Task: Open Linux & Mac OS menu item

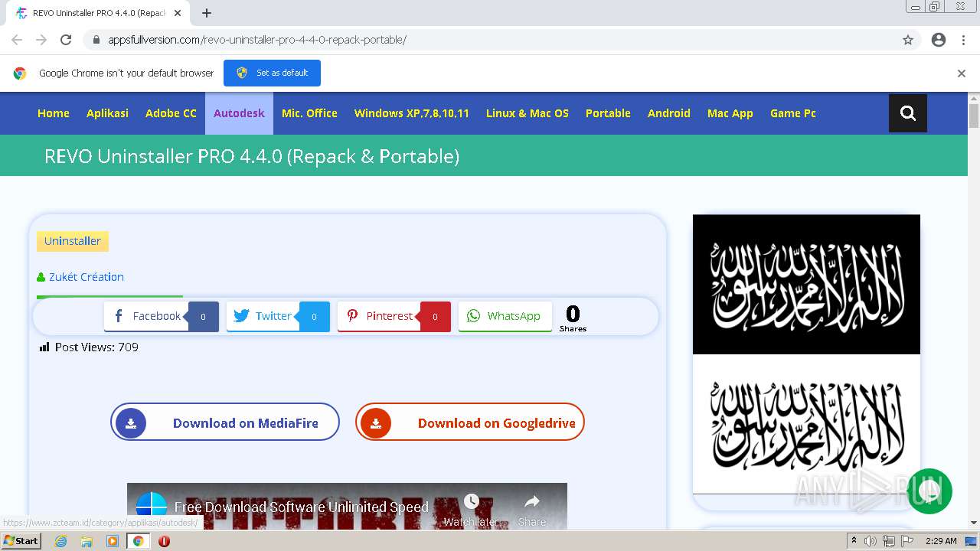Action: pyautogui.click(x=528, y=113)
